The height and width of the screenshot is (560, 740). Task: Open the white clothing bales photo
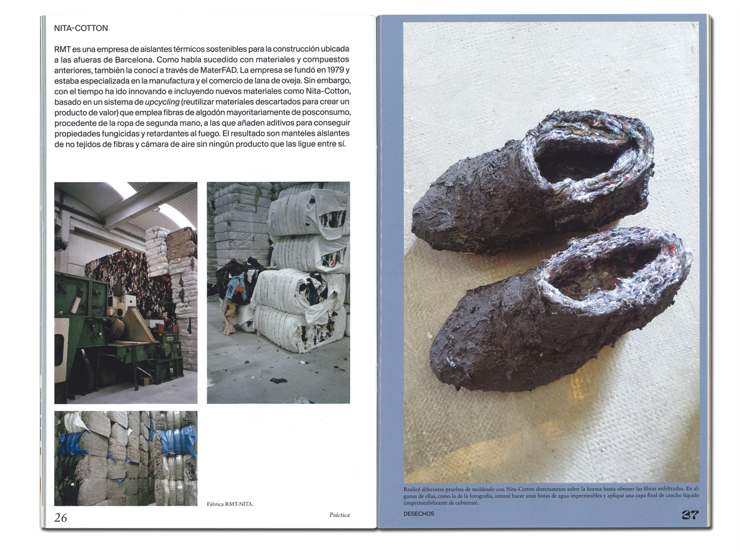[x=278, y=292]
